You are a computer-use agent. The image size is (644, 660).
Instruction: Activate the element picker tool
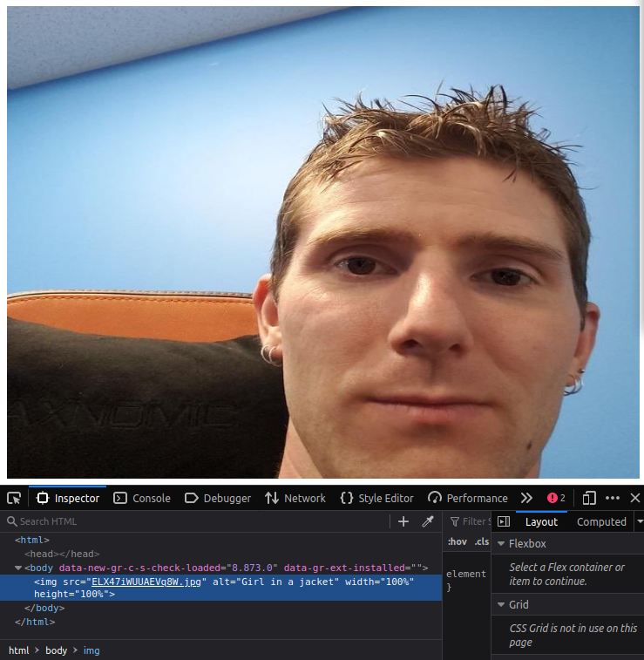click(x=14, y=499)
